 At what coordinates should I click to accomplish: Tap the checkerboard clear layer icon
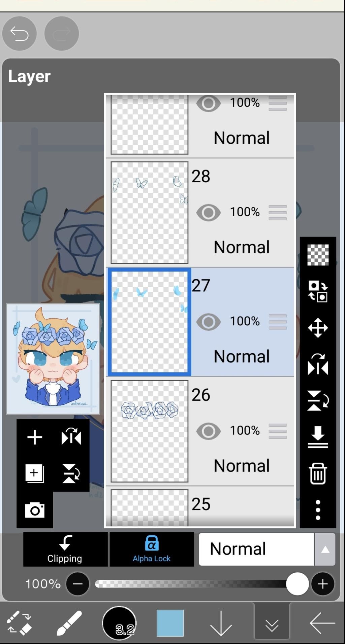coord(318,255)
